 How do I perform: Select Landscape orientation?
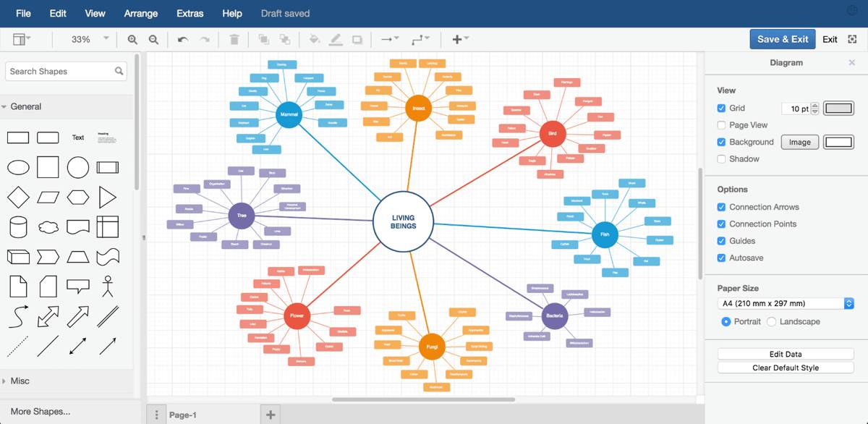(772, 321)
